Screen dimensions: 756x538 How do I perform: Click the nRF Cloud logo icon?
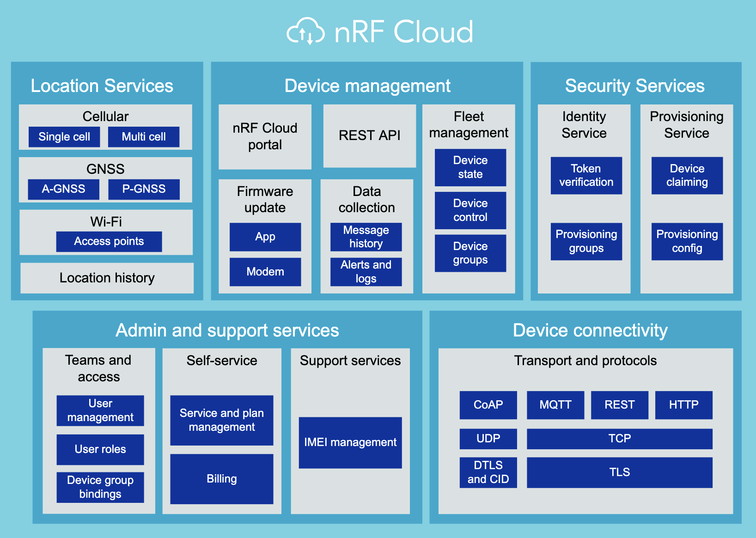(305, 31)
